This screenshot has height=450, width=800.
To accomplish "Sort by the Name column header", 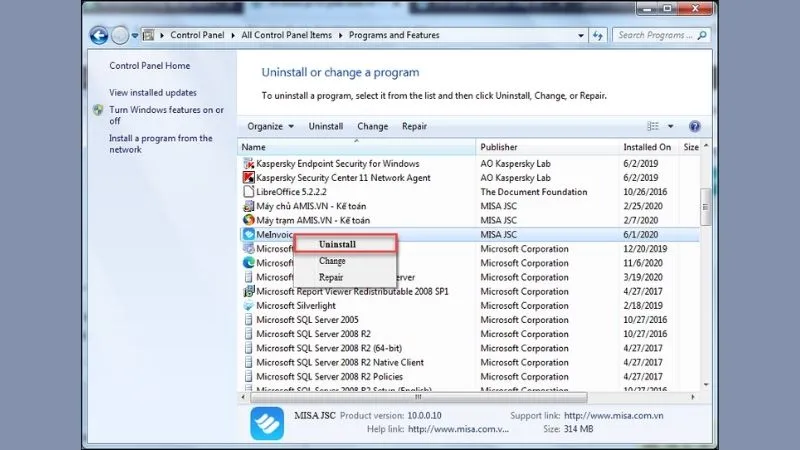I will tap(356, 147).
